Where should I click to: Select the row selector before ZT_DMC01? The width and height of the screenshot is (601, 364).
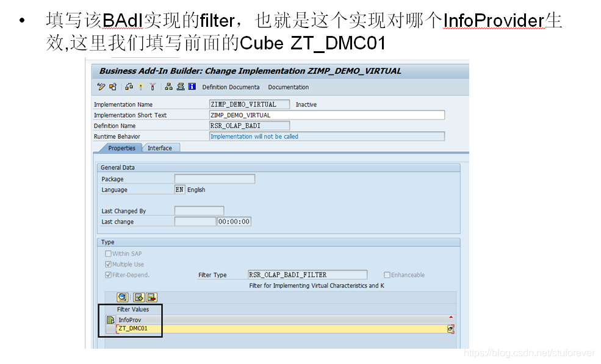[111, 329]
